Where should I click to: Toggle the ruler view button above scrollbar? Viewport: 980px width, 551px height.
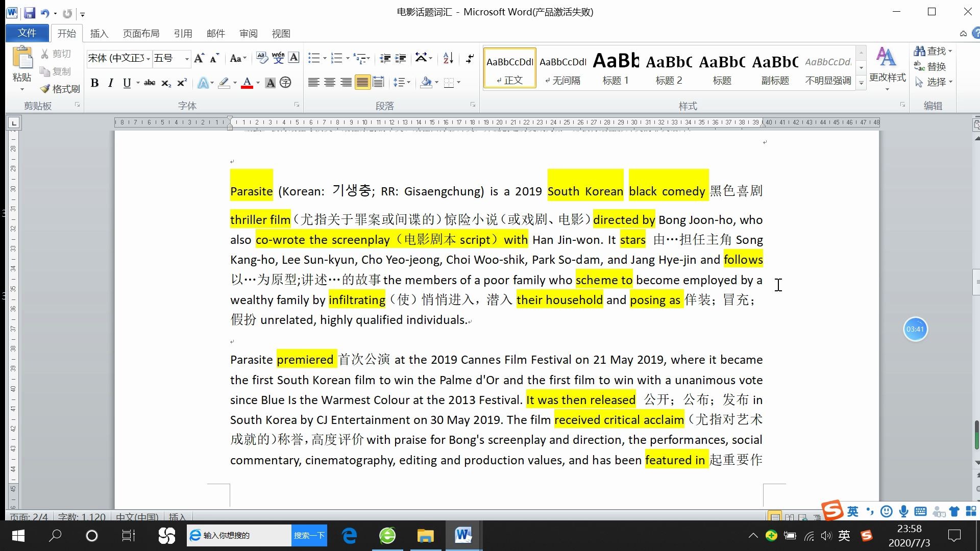[x=976, y=124]
